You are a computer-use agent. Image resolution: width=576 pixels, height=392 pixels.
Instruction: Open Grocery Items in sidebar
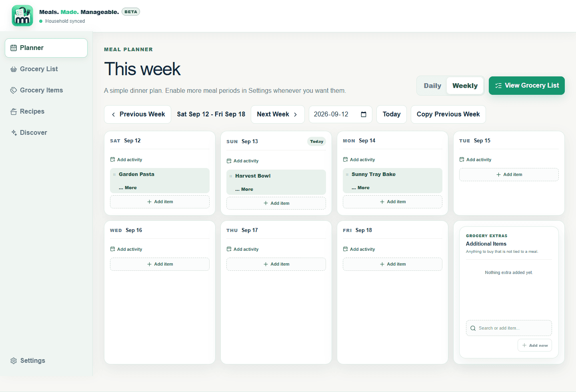point(46,90)
